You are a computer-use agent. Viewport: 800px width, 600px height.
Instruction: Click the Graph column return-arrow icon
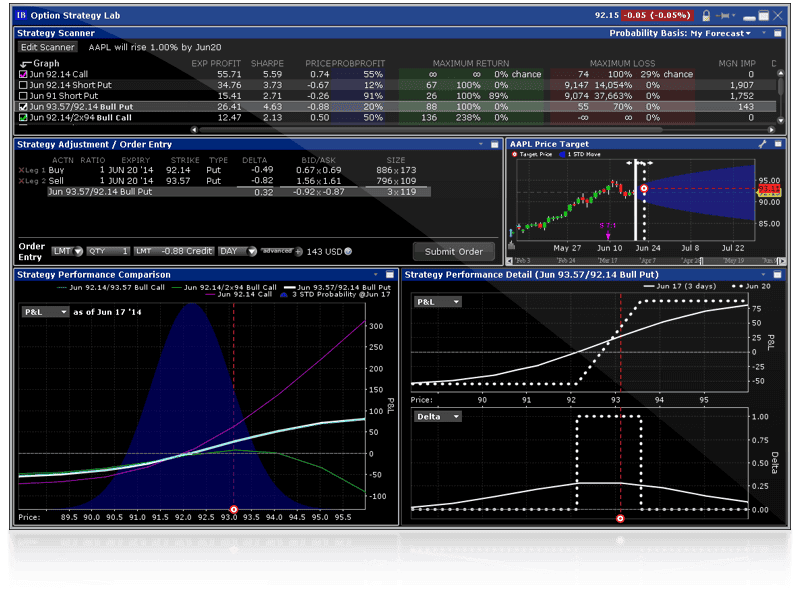(26, 64)
